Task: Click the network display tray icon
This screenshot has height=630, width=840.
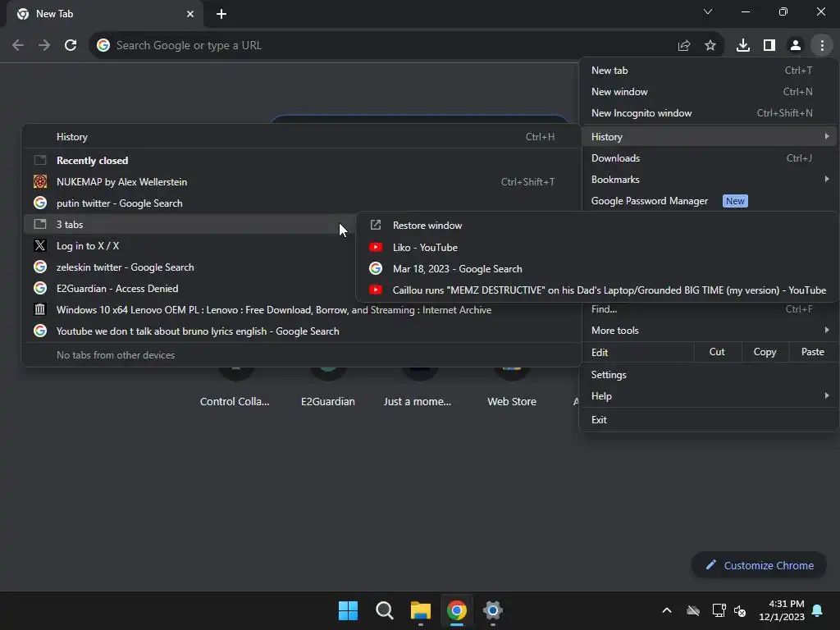Action: tap(719, 610)
